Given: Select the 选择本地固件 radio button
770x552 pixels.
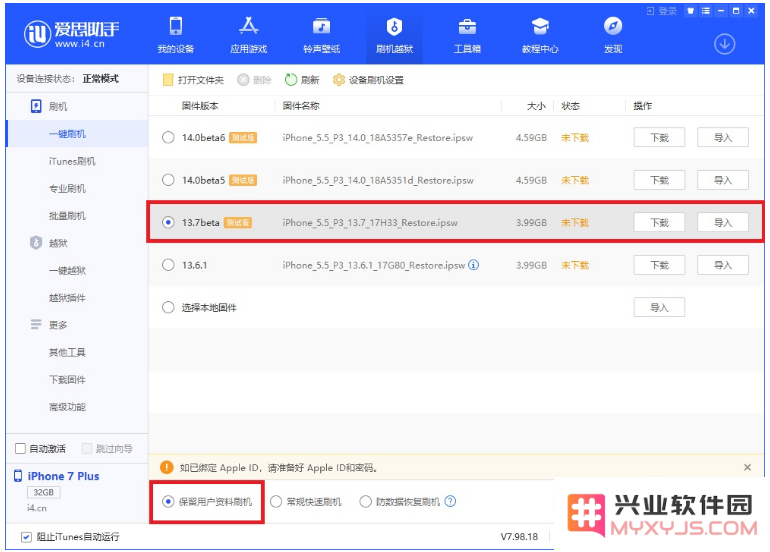Looking at the screenshot, I should (x=168, y=307).
